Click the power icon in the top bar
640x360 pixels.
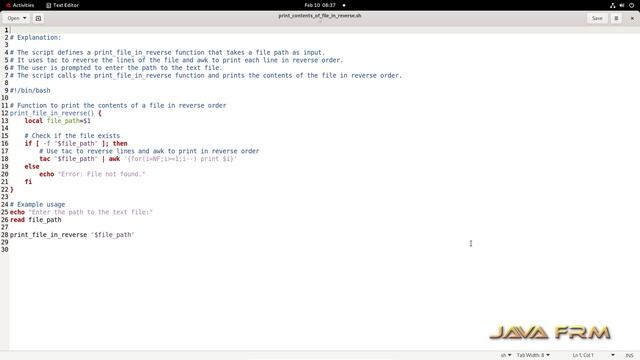[x=631, y=5]
